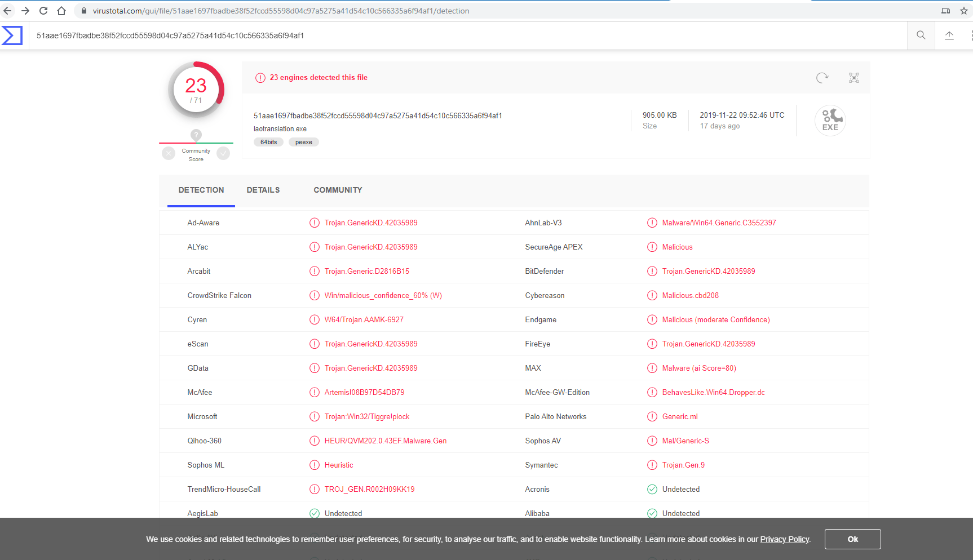Image resolution: width=973 pixels, height=560 pixels.
Task: Click the AegisLab undetected check icon
Action: point(315,513)
